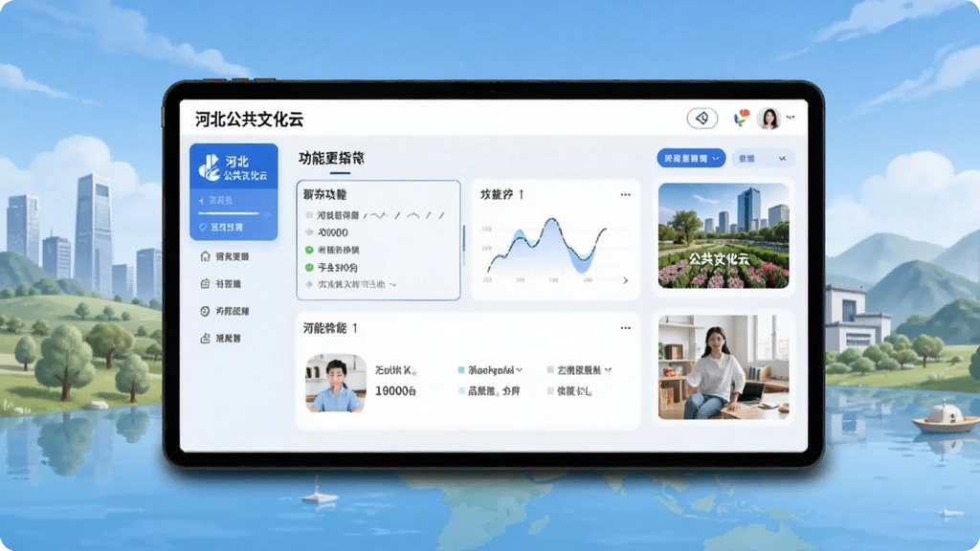Click the circular target icon in the sidebar
Viewport: 980px width, 551px height.
[x=205, y=311]
